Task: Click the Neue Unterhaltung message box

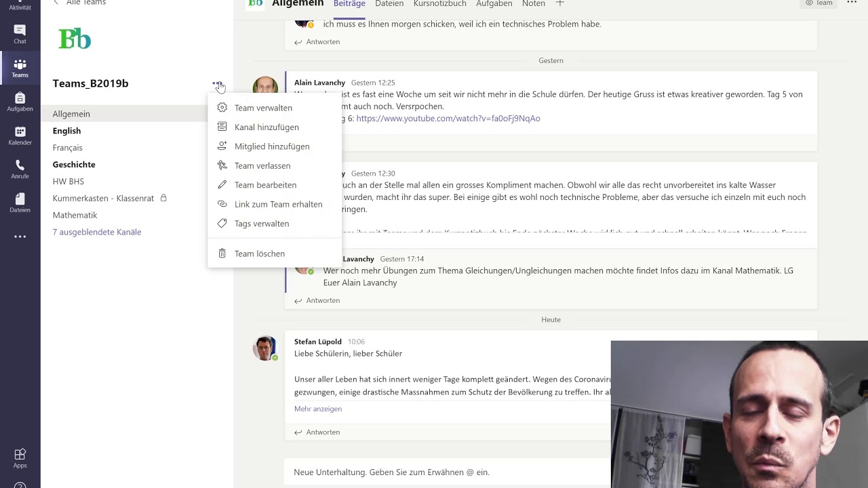Action: pos(448,472)
